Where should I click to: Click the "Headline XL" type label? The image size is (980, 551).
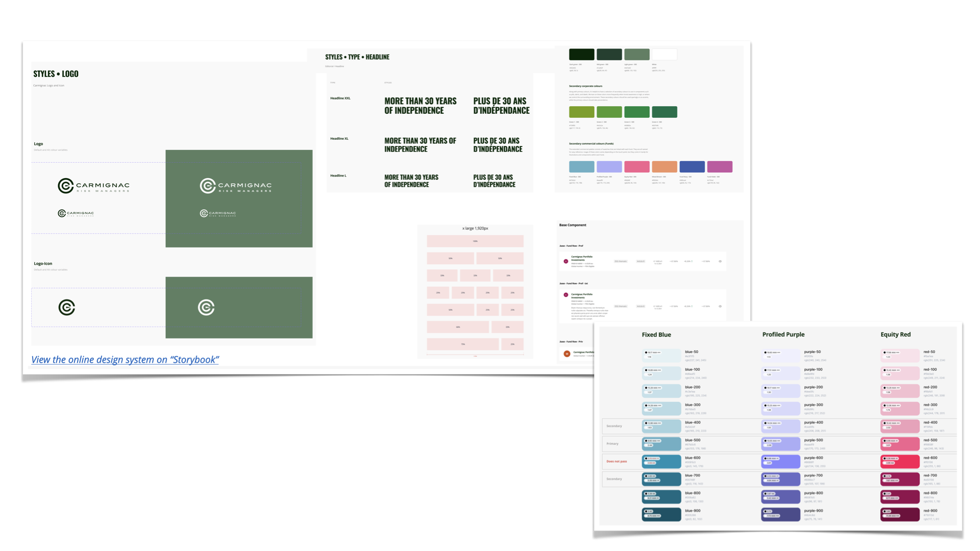point(339,138)
